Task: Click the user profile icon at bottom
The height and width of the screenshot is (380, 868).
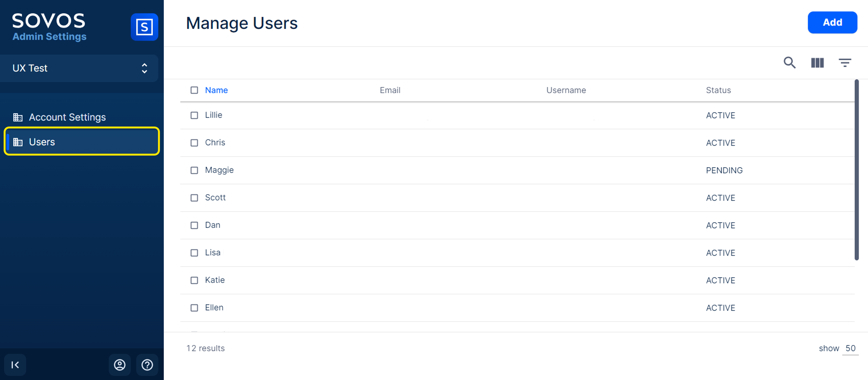Action: (x=119, y=365)
